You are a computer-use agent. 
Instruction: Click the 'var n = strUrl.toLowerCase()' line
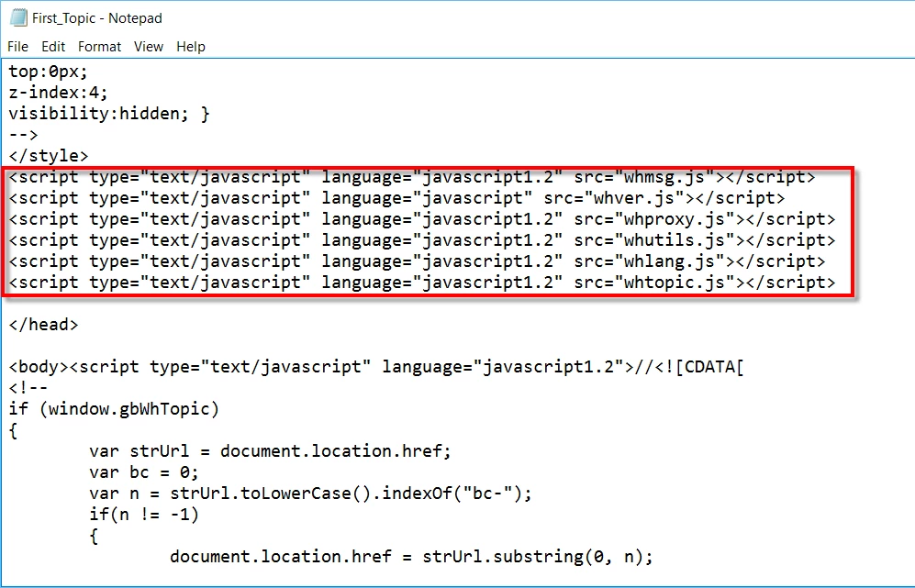click(x=310, y=494)
